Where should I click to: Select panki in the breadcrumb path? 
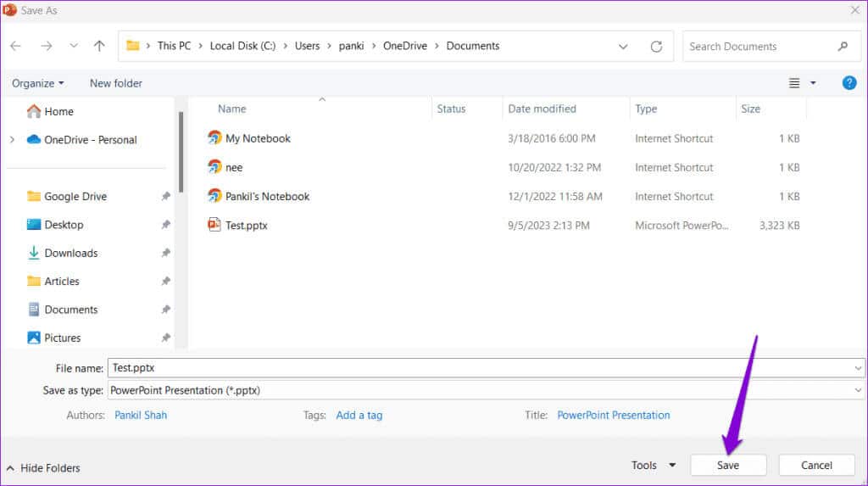[x=351, y=46]
